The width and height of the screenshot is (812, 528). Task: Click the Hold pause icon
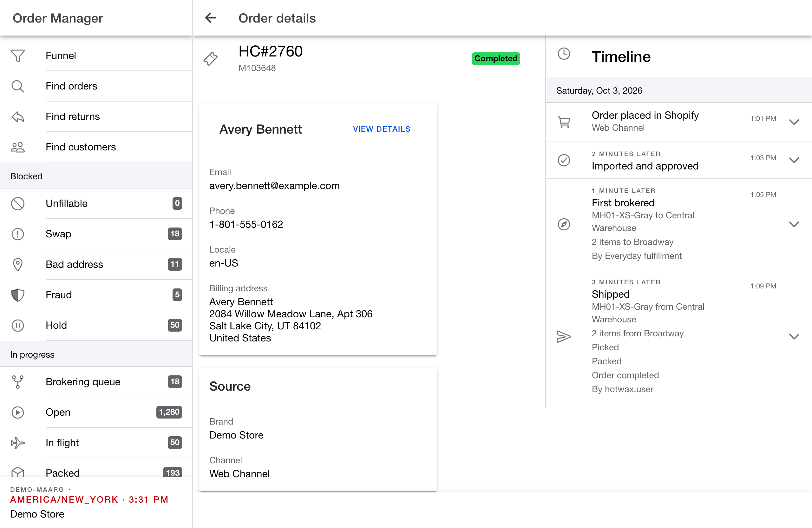tap(18, 325)
